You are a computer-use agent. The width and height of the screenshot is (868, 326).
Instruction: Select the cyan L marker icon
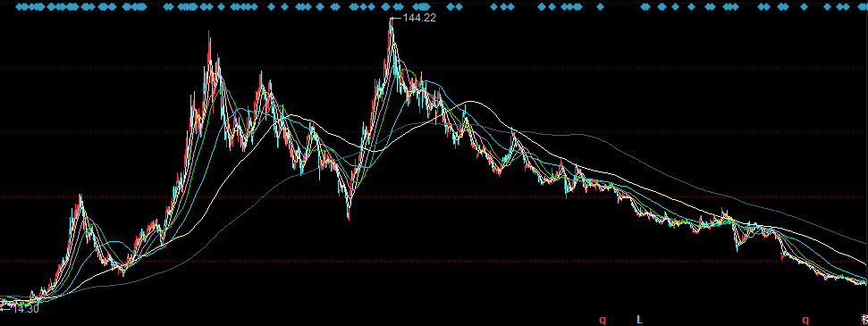click(x=639, y=320)
